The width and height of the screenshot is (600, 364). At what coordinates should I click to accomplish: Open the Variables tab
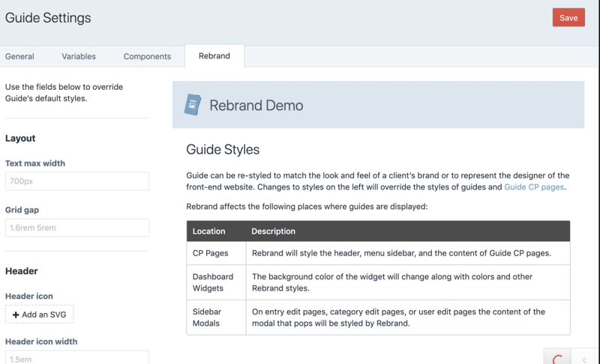point(79,56)
